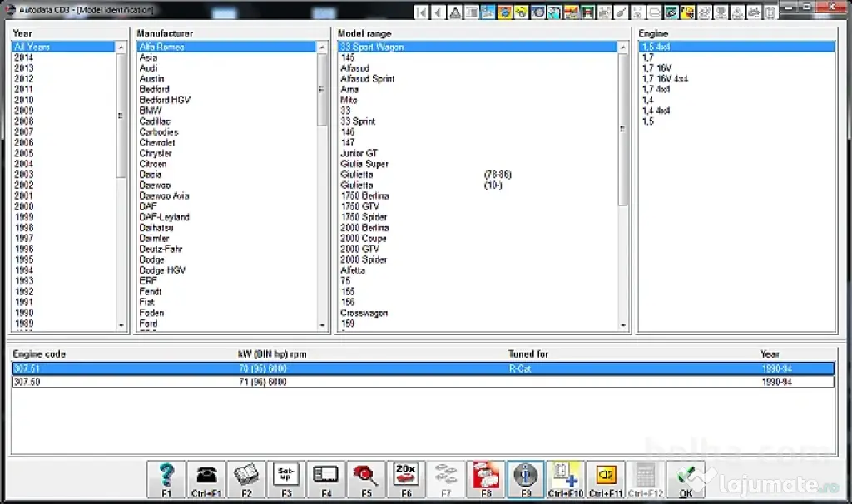The width and height of the screenshot is (852, 504).
Task: Select Citroen in Manufacturer list
Action: click(x=226, y=164)
